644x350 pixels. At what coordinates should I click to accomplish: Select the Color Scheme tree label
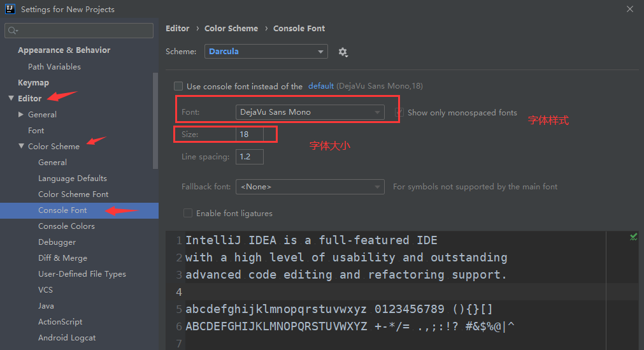54,147
